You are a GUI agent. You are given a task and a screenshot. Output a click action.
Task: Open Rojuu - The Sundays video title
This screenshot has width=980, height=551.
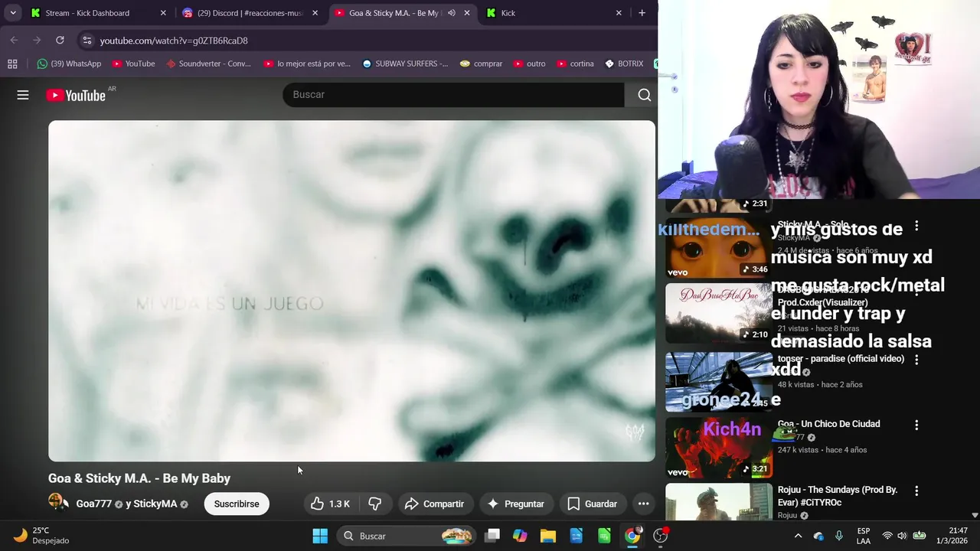coord(838,496)
